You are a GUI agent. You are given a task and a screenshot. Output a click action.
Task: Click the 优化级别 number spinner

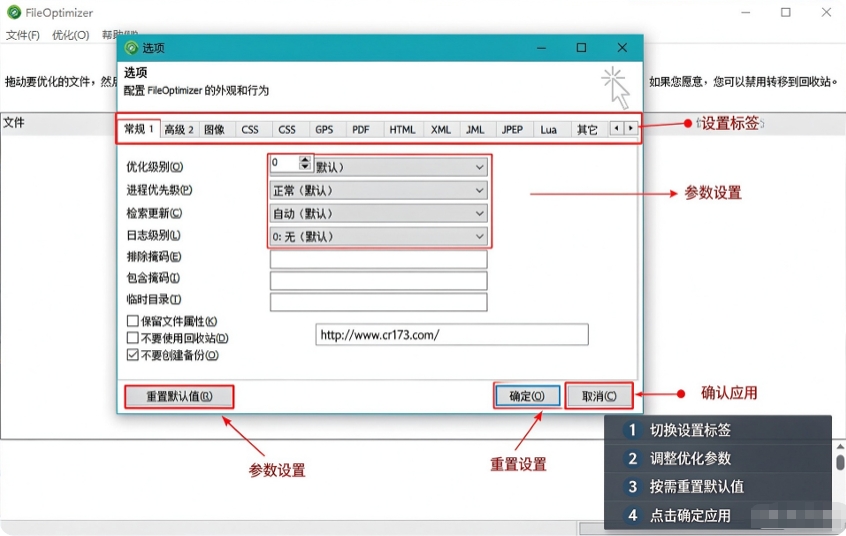coord(305,162)
